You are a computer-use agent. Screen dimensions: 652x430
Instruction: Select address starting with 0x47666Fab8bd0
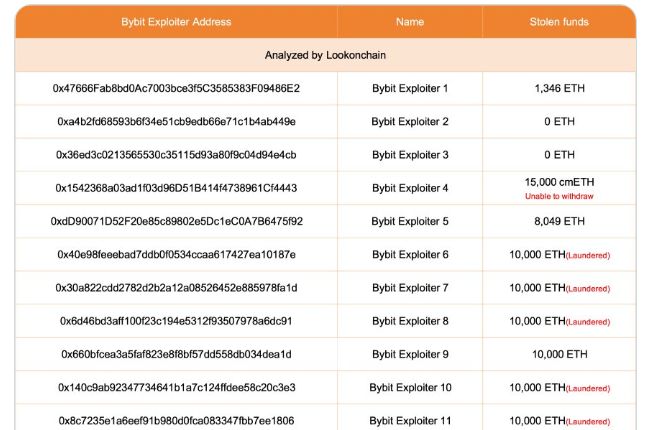point(176,88)
